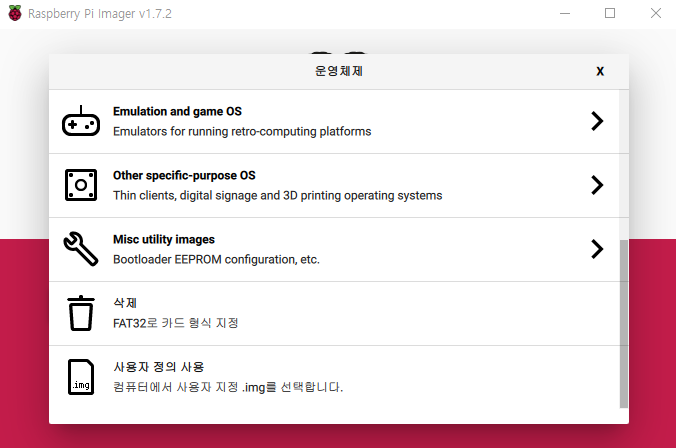Close the Raspberry Pi Imager window

click(655, 13)
